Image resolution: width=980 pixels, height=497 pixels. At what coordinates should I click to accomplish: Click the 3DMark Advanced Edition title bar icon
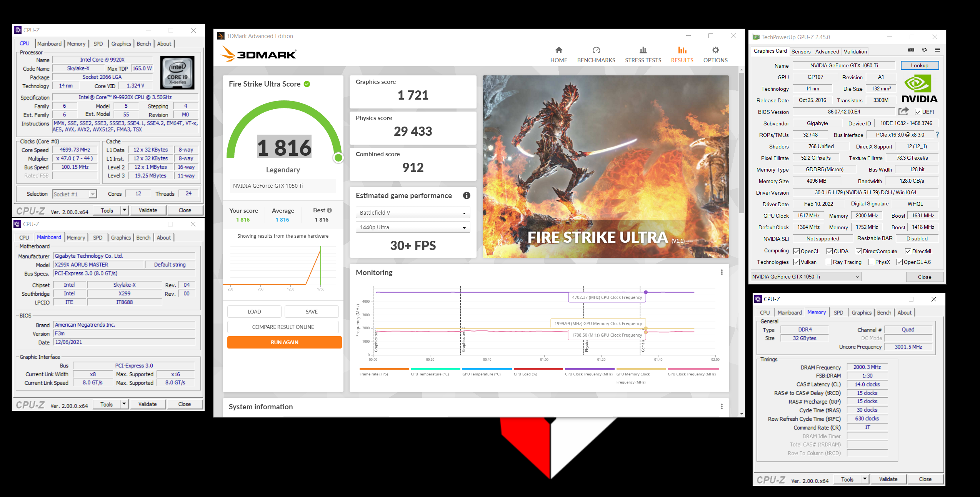click(x=221, y=36)
